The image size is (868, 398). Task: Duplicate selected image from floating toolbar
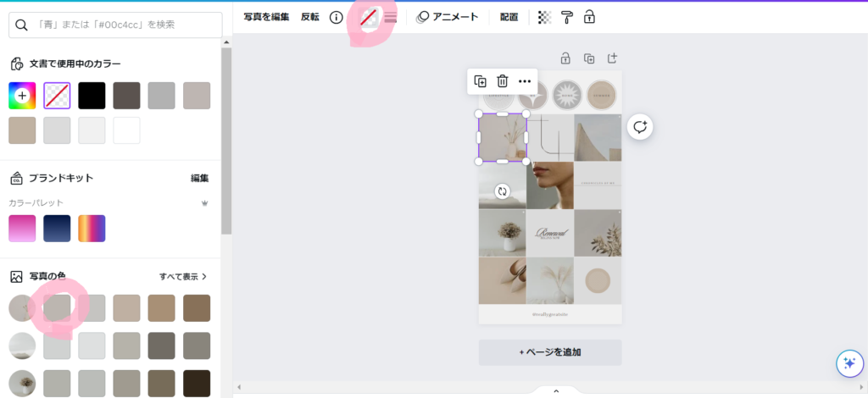tap(480, 81)
